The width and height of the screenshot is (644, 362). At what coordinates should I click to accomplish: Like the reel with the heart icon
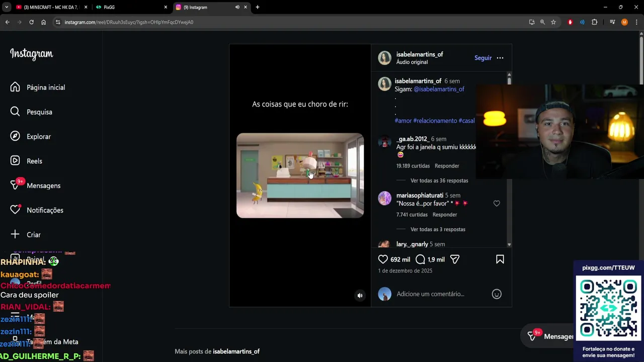(383, 259)
